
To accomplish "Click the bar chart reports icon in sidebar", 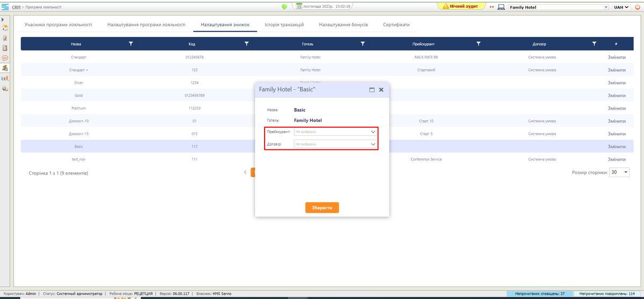I will (5, 78).
